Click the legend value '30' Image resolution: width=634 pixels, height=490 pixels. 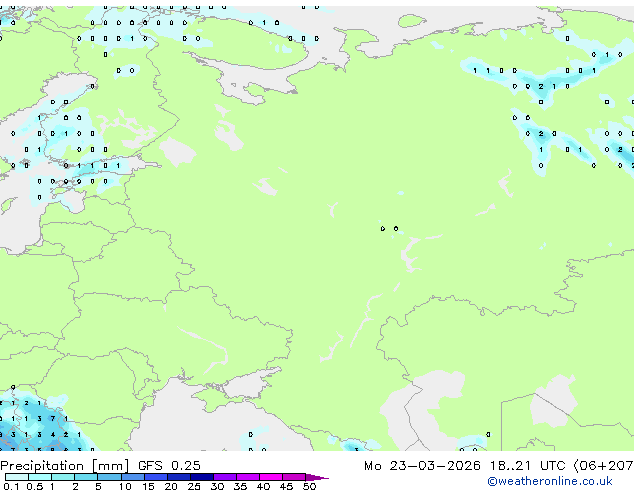click(x=218, y=486)
